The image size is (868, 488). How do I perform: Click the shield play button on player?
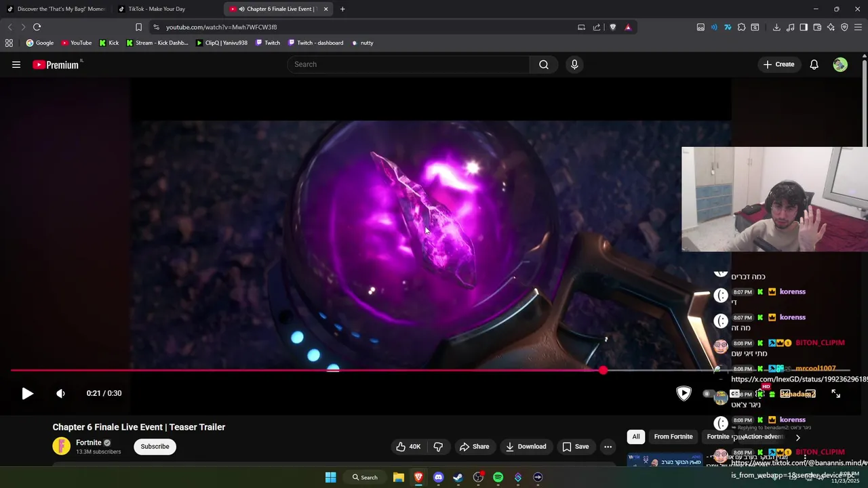(684, 393)
